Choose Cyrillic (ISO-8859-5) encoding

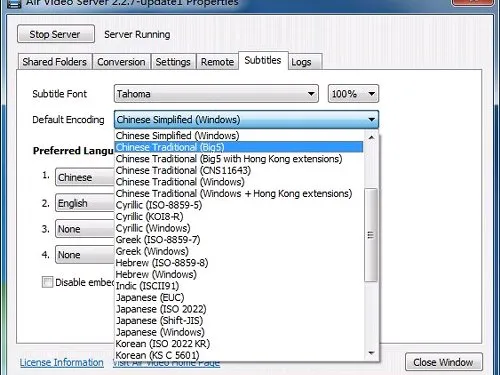pyautogui.click(x=239, y=205)
